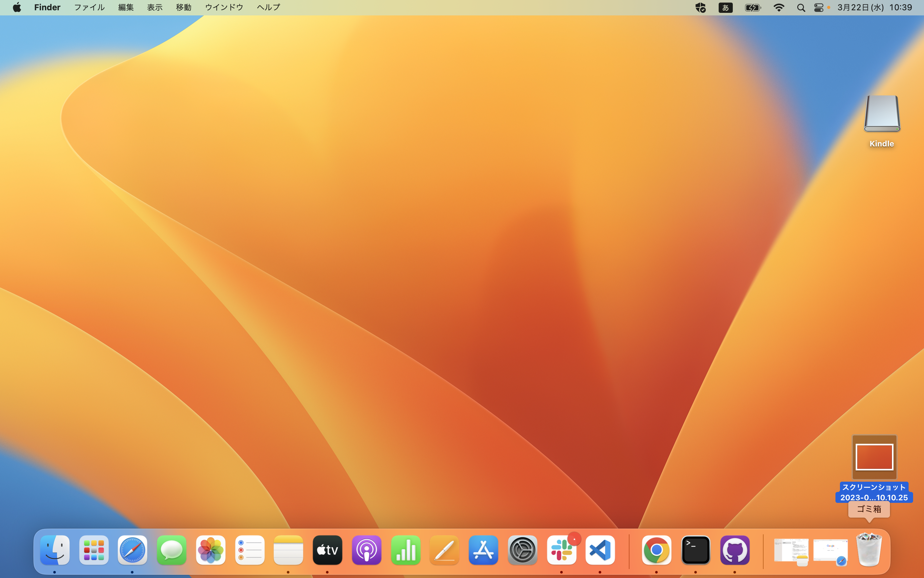Open Finder from the Dock
The image size is (924, 578).
click(55, 550)
